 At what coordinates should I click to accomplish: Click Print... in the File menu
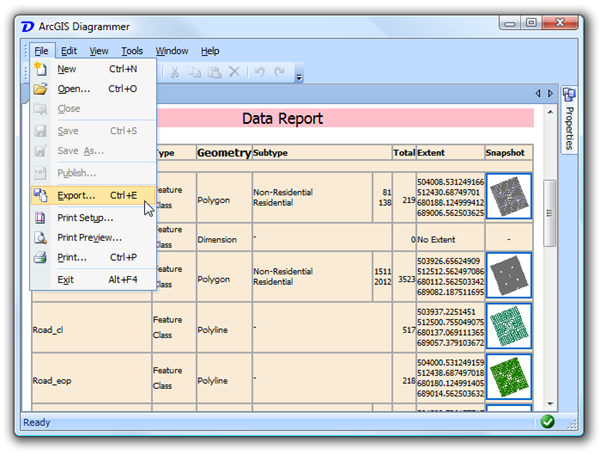(72, 257)
